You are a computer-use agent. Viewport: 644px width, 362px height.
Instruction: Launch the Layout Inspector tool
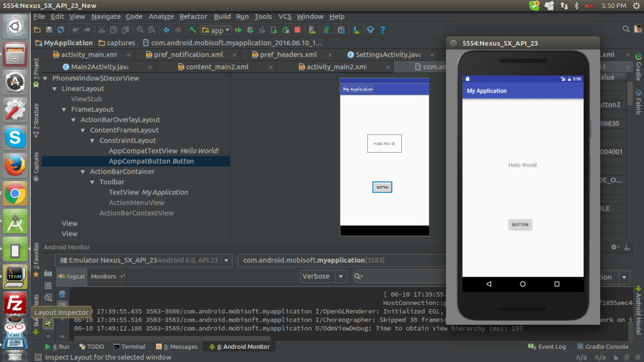pyautogui.click(x=47, y=297)
